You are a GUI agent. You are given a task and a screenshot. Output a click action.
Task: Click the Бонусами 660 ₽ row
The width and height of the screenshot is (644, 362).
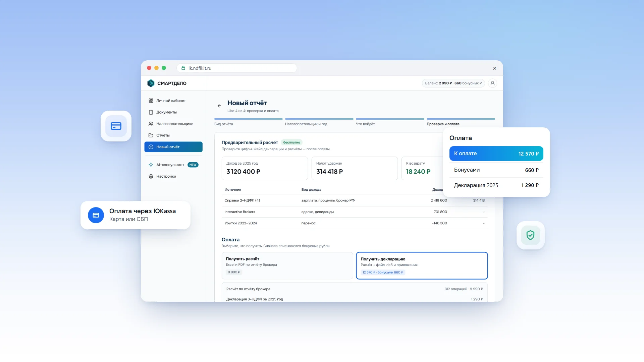click(x=496, y=170)
